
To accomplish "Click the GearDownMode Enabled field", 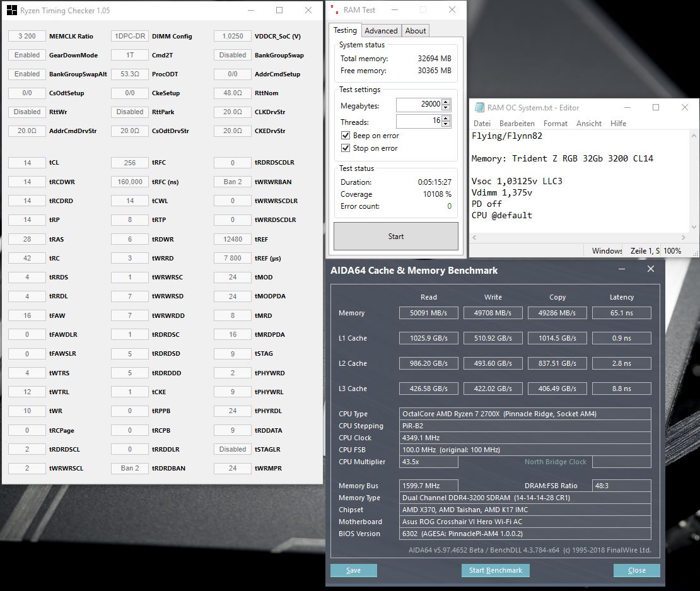I will 26,55.
